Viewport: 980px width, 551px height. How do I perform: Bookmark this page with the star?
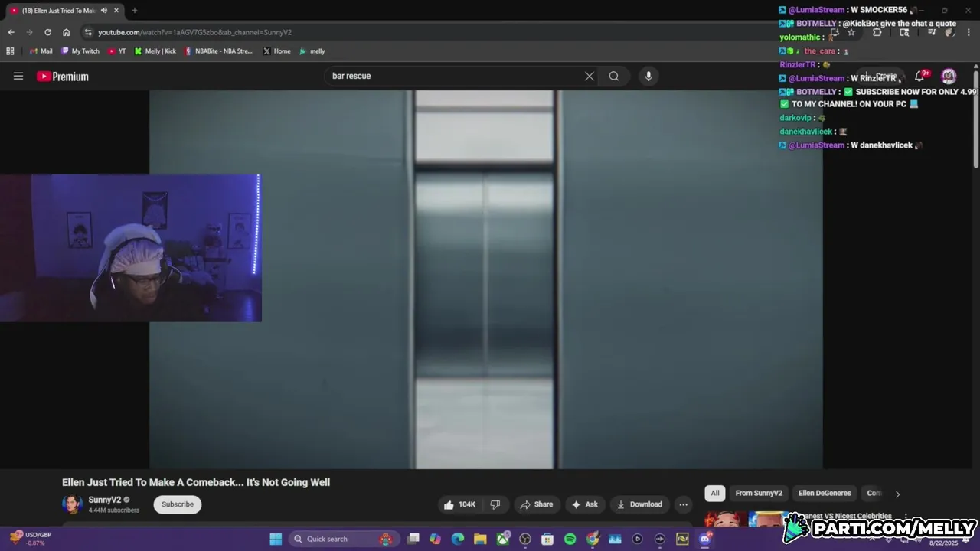click(851, 32)
